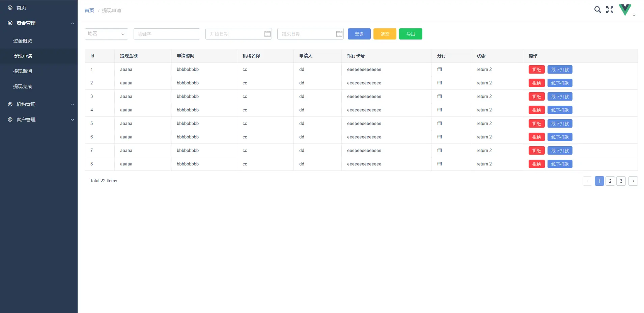Image resolution: width=644 pixels, height=313 pixels.
Task: Click the 首页 sidebar icon
Action: coord(10,8)
